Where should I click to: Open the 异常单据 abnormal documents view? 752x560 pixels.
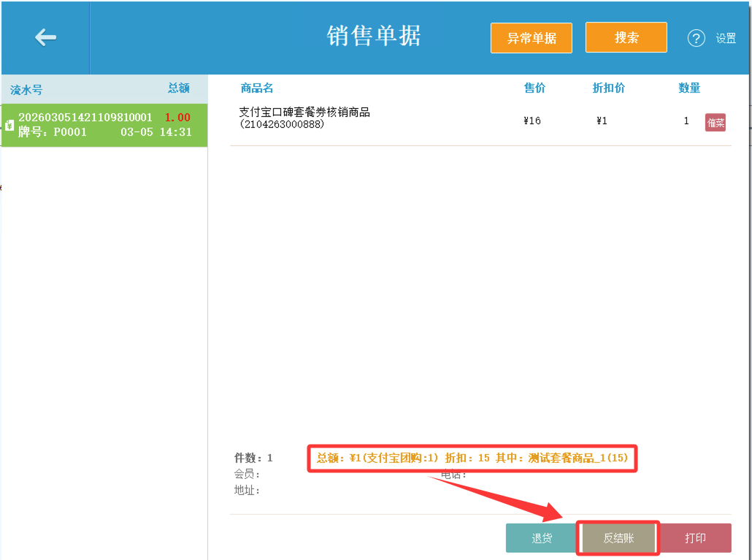click(x=531, y=37)
